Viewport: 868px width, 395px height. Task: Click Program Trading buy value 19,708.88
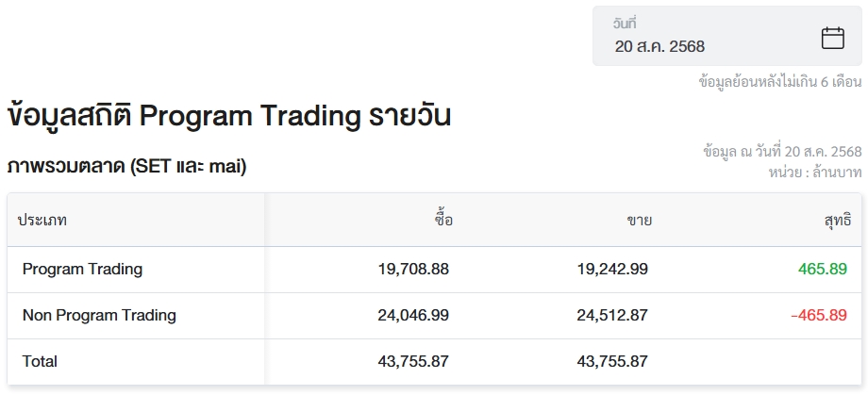point(413,270)
